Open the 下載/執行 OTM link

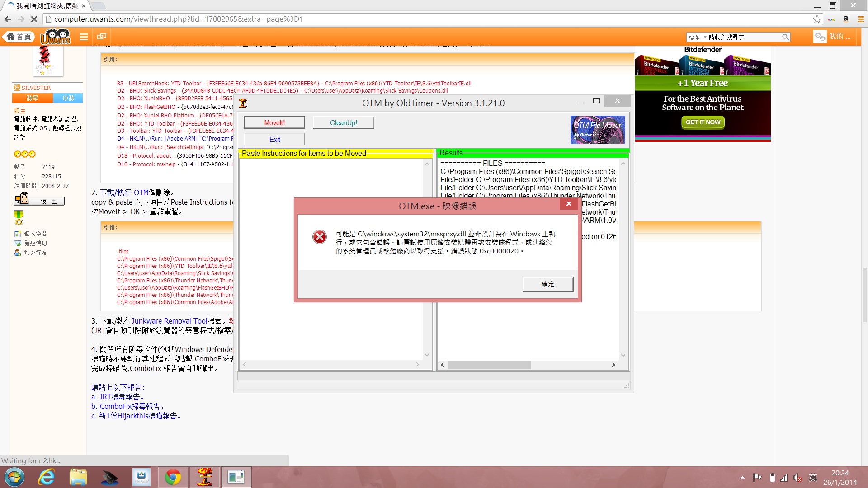[x=124, y=192]
